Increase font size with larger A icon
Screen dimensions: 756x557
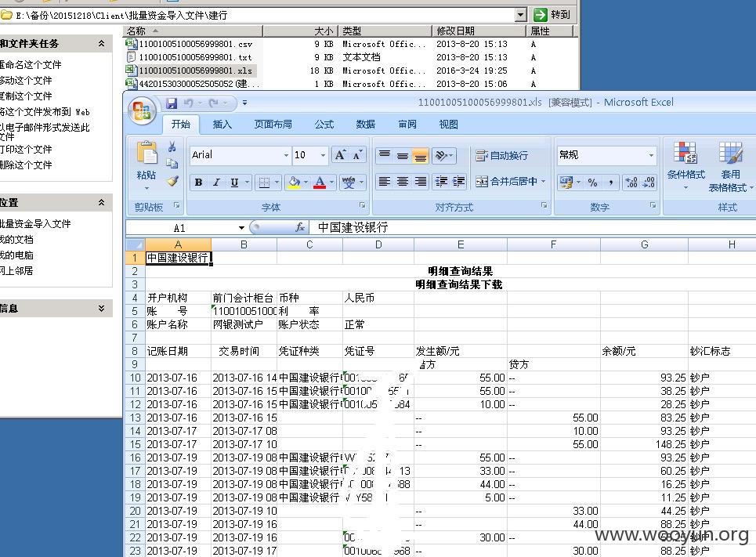point(340,155)
